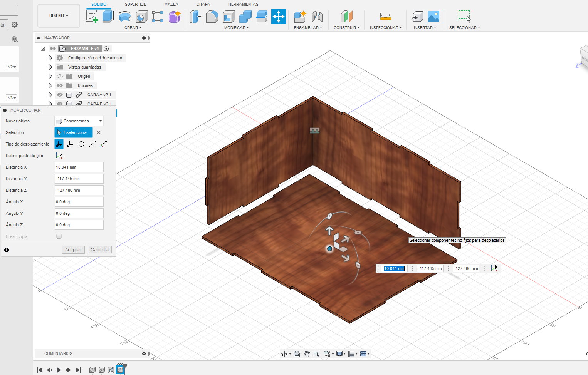The height and width of the screenshot is (375, 588).
Task: Choose the Point to Position displacement type
Action: pyautogui.click(x=104, y=144)
